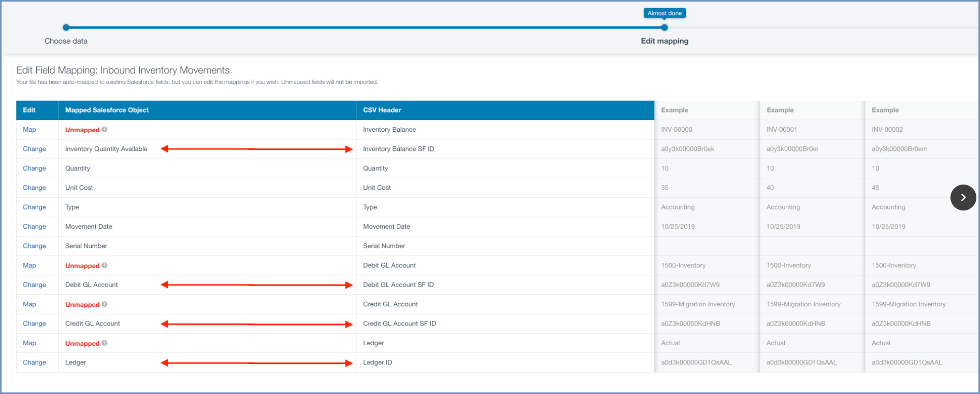Change the Quantity field mapping
Image resolution: width=980 pixels, height=394 pixels.
[x=34, y=168]
